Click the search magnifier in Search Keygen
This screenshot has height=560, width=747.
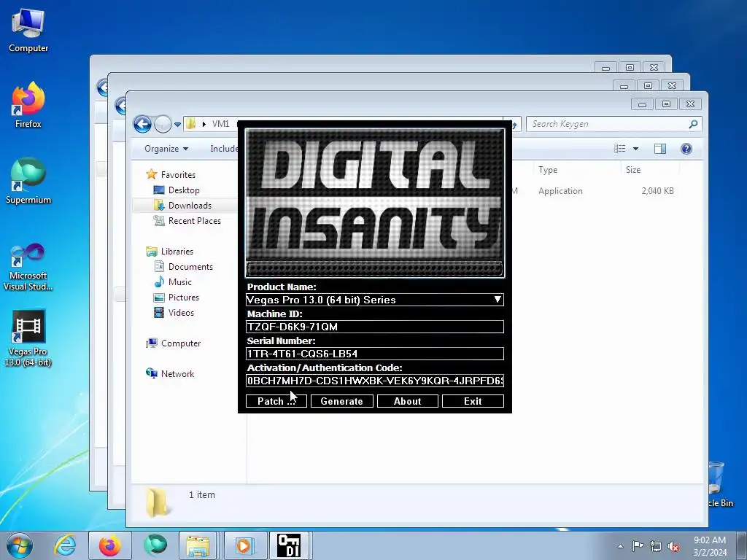[693, 124]
